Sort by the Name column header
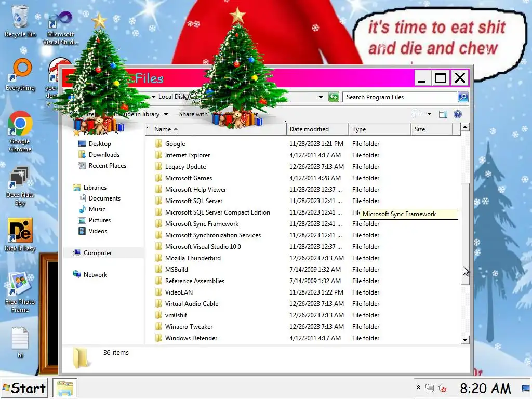Image resolution: width=532 pixels, height=399 pixels. pyautogui.click(x=216, y=129)
